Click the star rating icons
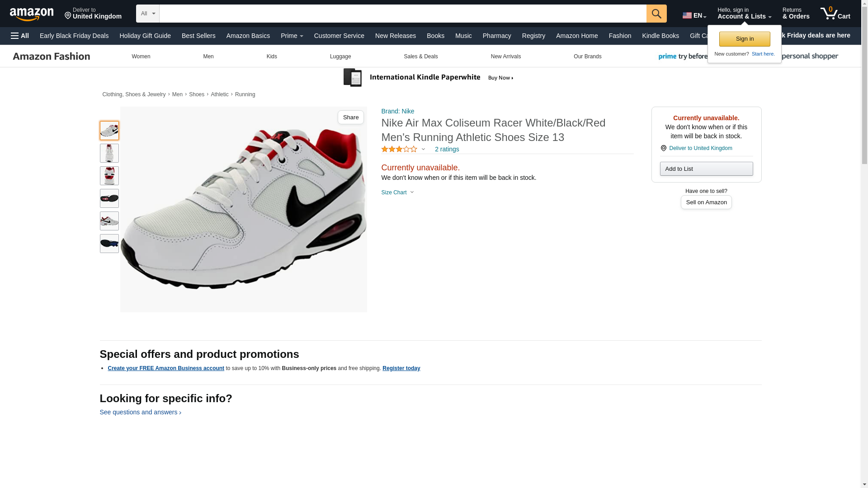Image resolution: width=868 pixels, height=488 pixels. (x=399, y=149)
